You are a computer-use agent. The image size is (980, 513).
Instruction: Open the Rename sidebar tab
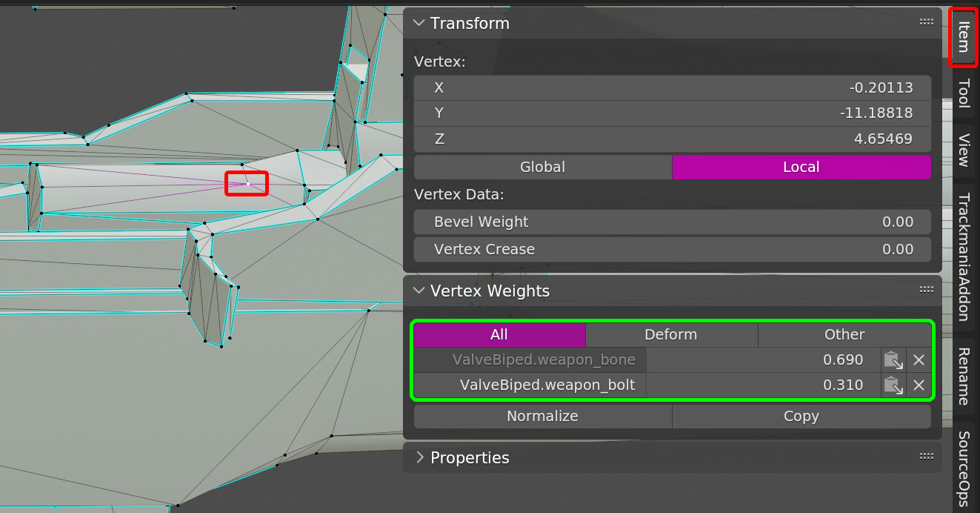click(x=964, y=376)
